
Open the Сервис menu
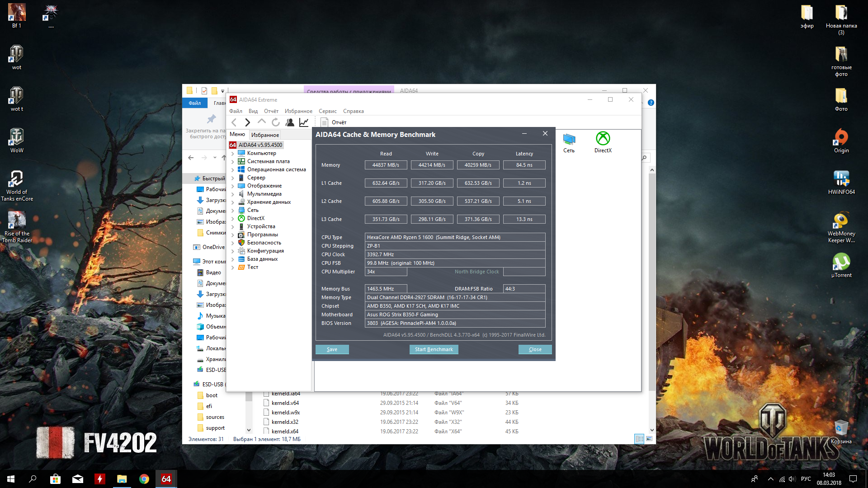tap(327, 111)
